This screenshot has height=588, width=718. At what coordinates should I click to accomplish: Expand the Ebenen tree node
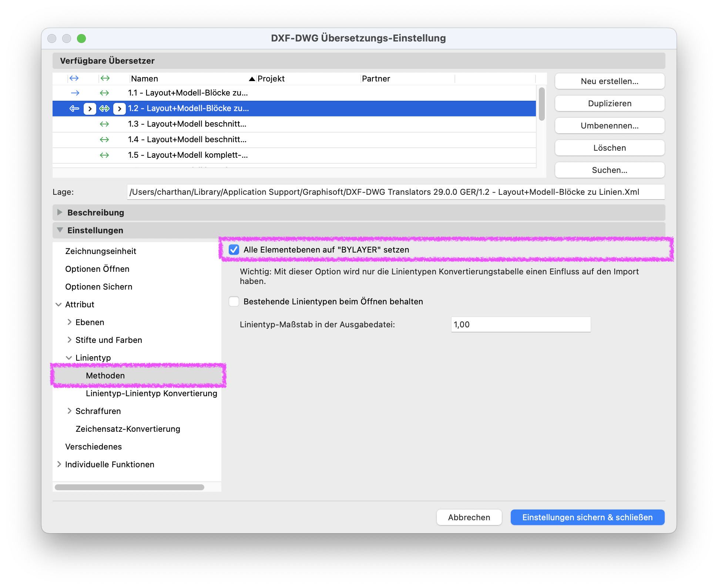pos(69,322)
